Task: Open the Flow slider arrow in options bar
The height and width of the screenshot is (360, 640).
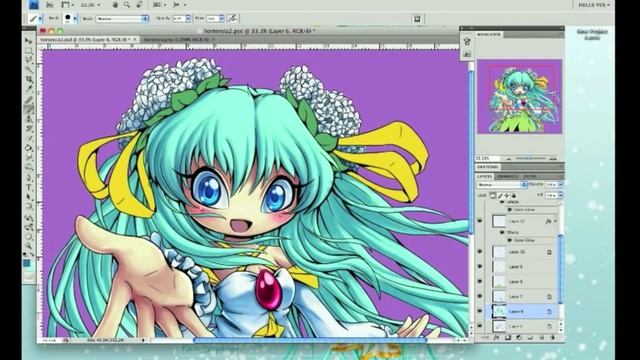Action: click(222, 19)
